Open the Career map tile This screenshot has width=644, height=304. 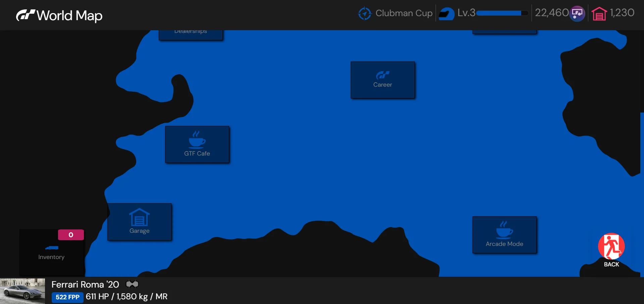[383, 80]
